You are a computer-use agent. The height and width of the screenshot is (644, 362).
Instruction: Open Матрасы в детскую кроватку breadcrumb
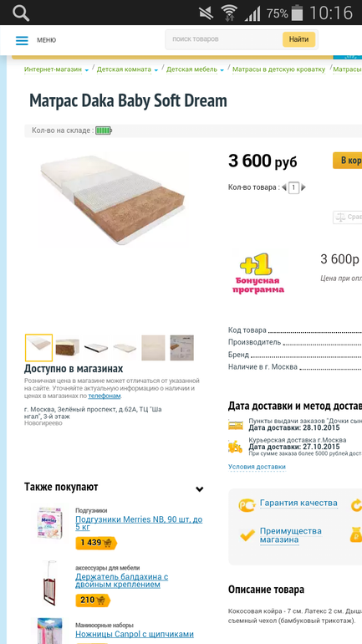[279, 69]
